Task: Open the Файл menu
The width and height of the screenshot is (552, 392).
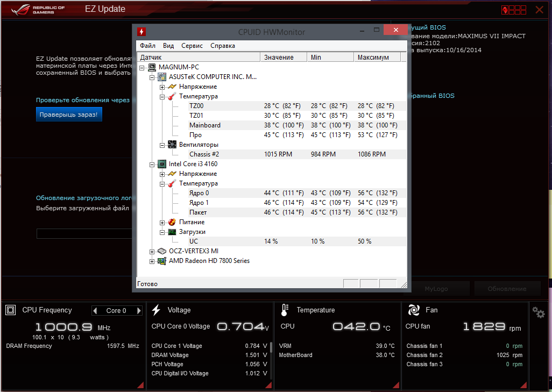Action: point(147,46)
